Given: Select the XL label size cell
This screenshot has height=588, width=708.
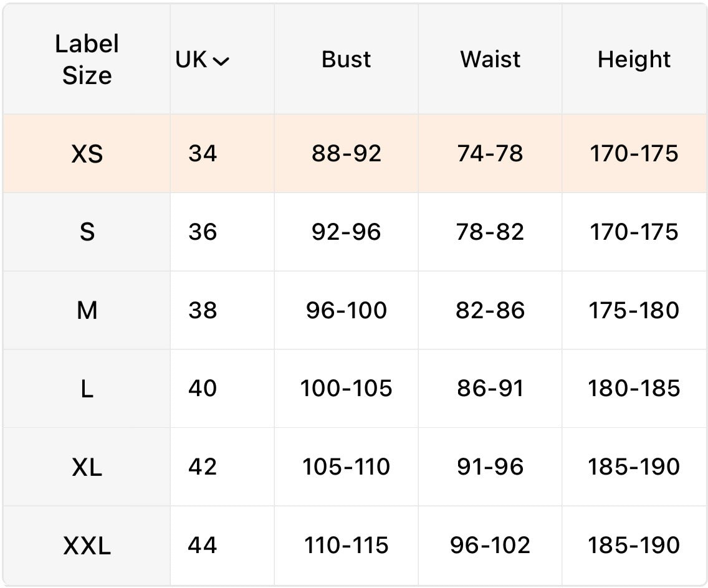Looking at the screenshot, I should 87,467.
